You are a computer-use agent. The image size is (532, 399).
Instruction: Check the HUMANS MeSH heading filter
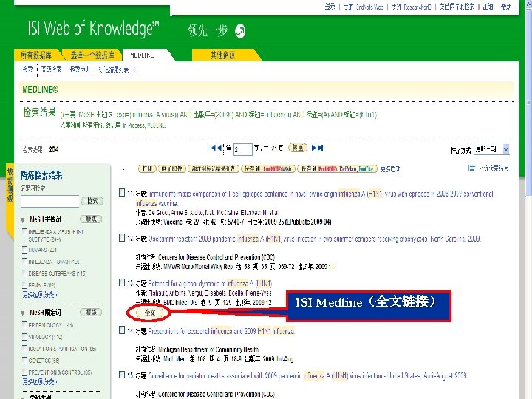point(25,250)
